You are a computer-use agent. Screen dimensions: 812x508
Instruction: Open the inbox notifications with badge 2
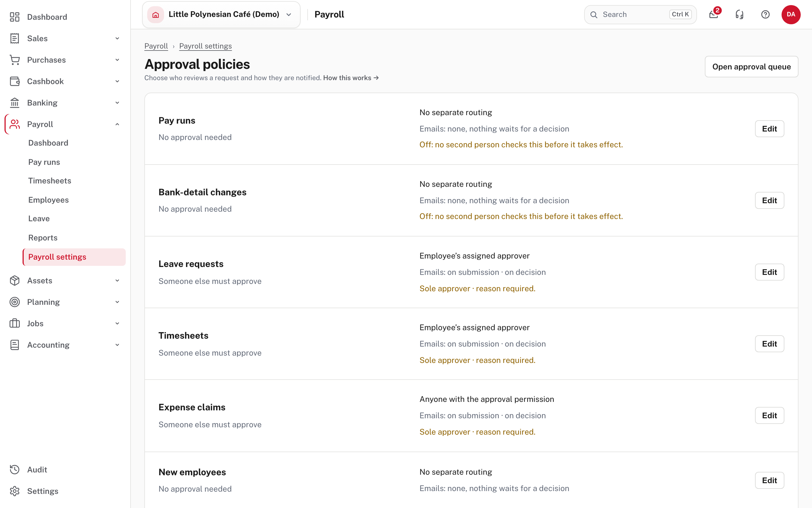[714, 14]
